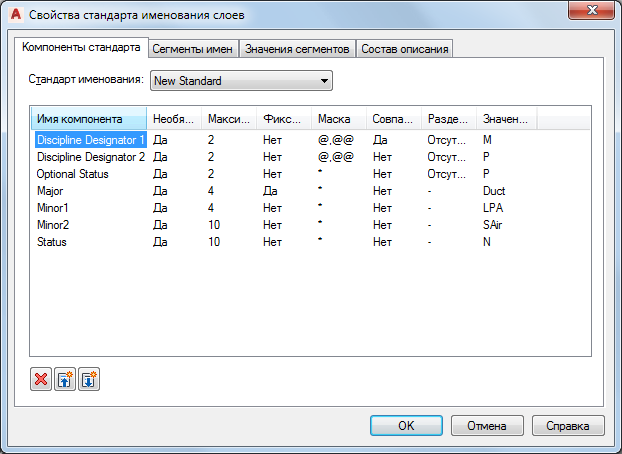Click the red X delete component icon
This screenshot has width=622, height=454.
(x=41, y=379)
